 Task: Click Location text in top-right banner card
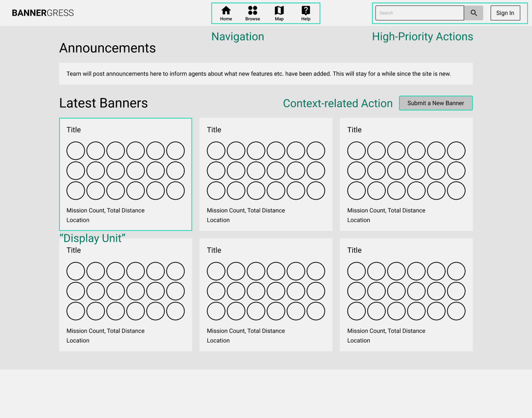(359, 220)
